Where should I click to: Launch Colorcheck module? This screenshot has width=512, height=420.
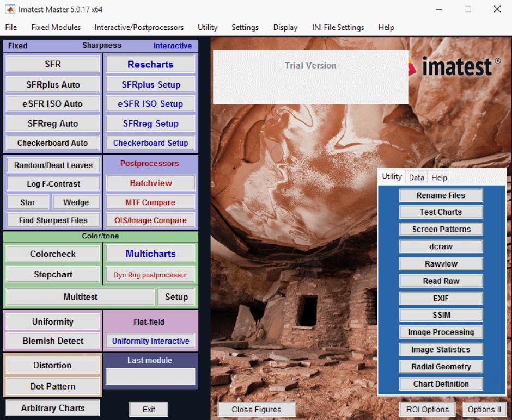pos(53,254)
